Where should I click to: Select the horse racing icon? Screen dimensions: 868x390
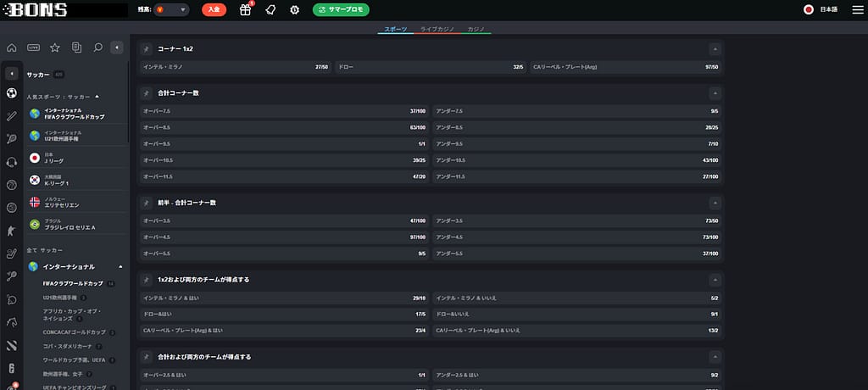click(x=12, y=322)
